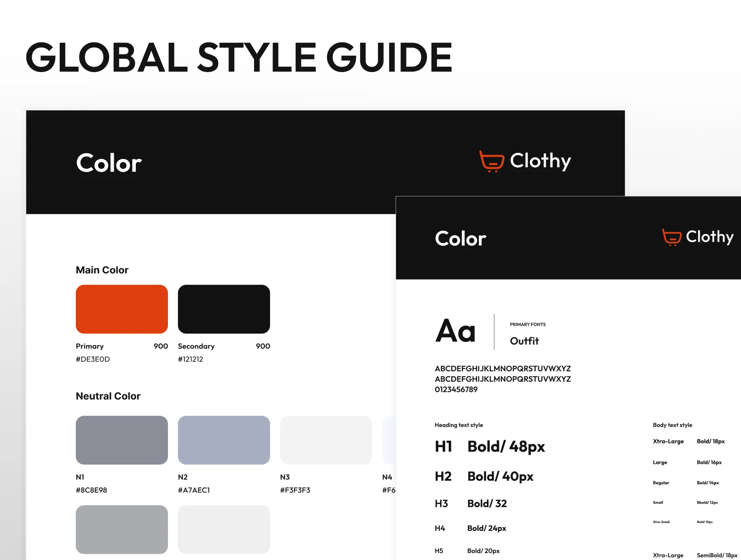Viewport: 741px width, 560px height.
Task: Click the Heading text style label
Action: (459, 425)
